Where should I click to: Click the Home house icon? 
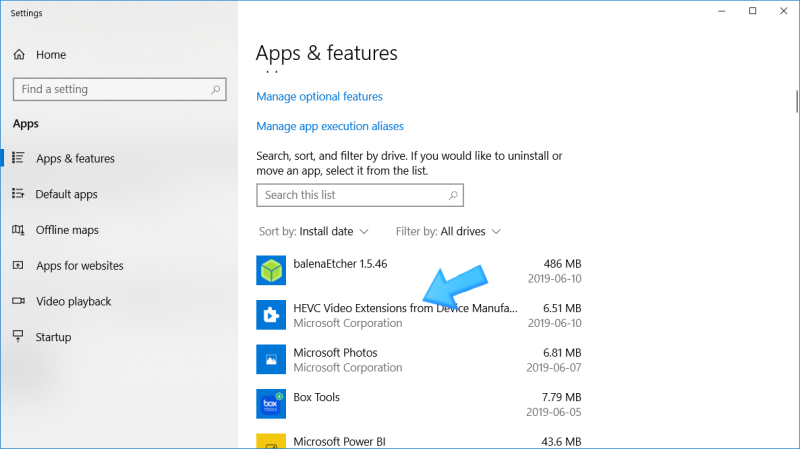point(19,55)
